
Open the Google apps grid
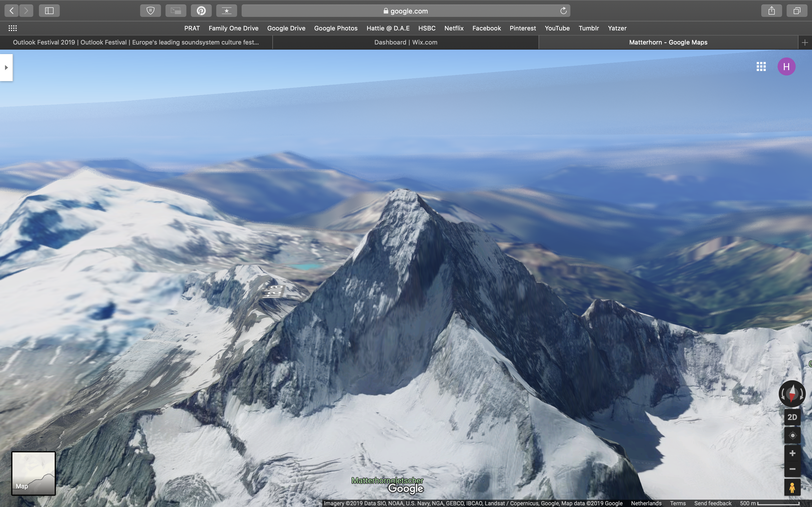(761, 66)
